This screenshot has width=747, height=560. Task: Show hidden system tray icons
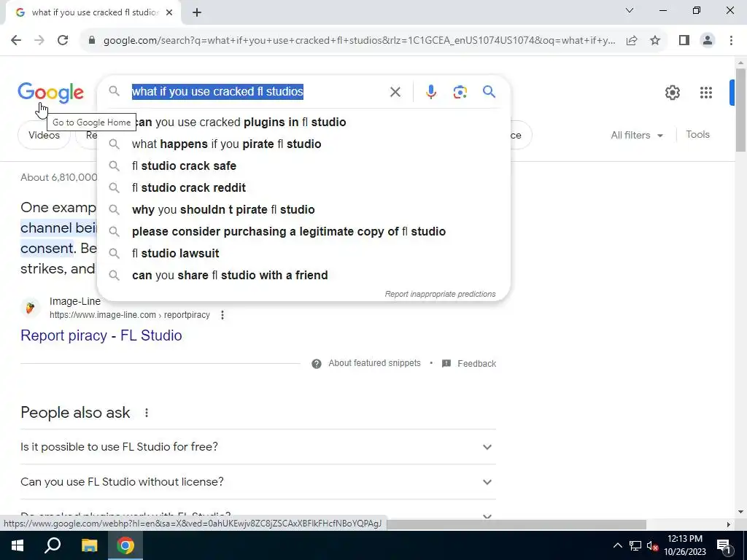pos(617,545)
